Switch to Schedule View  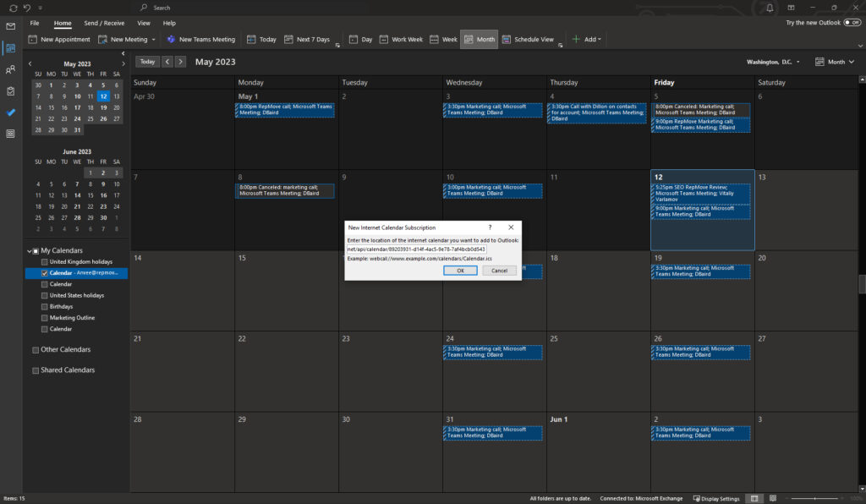[528, 39]
